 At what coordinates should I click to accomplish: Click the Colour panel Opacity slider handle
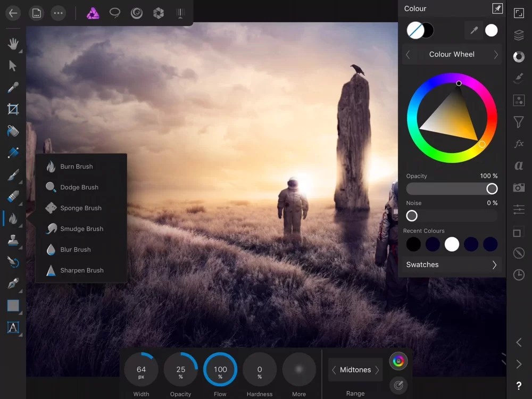tap(492, 189)
